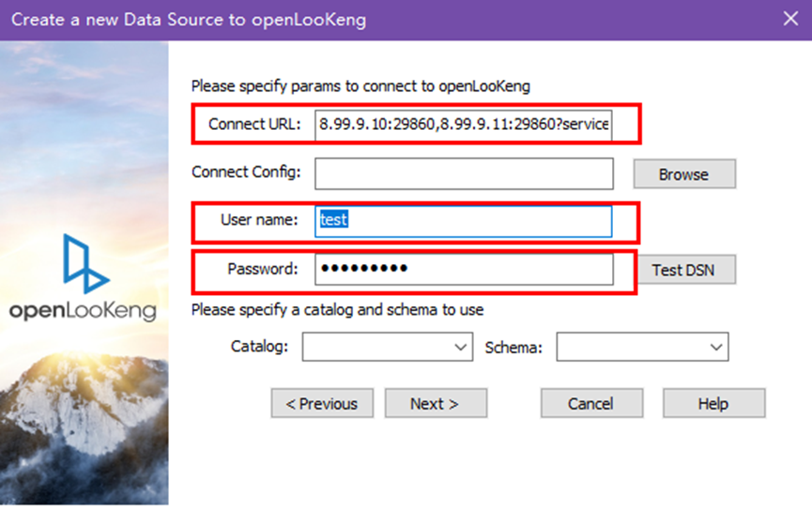Run Test DSN connection check
The height and width of the screenshot is (512, 812).
tap(683, 270)
